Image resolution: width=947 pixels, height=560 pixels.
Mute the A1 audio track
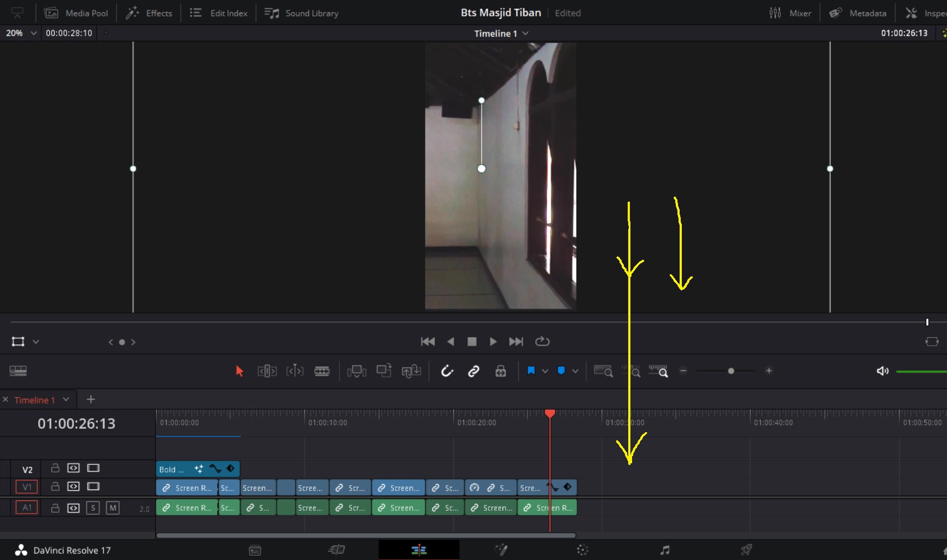coord(113,508)
